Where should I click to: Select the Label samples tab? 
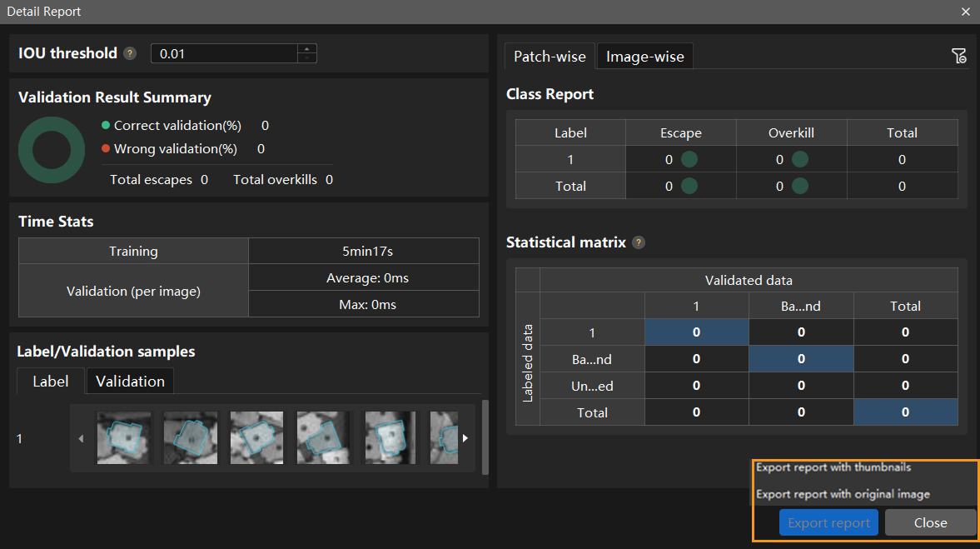(x=51, y=382)
